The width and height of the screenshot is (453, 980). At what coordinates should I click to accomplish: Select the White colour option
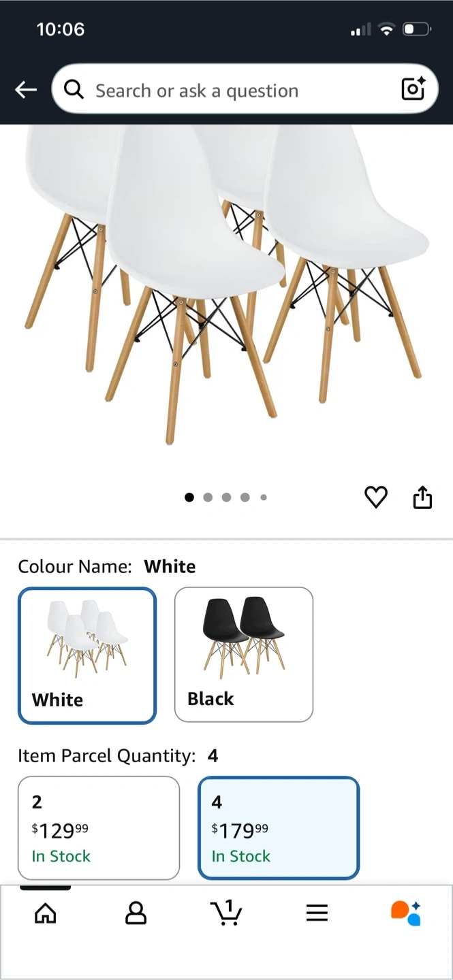pos(87,655)
